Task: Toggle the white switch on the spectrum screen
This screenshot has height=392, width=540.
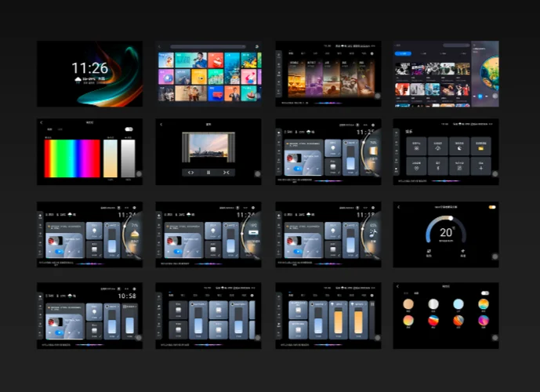Action: tap(129, 129)
